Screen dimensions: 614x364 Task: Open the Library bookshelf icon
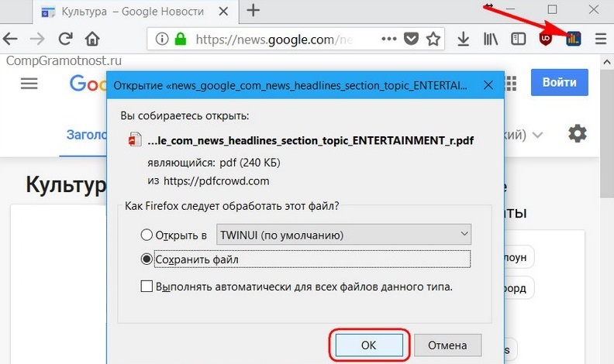coord(491,39)
